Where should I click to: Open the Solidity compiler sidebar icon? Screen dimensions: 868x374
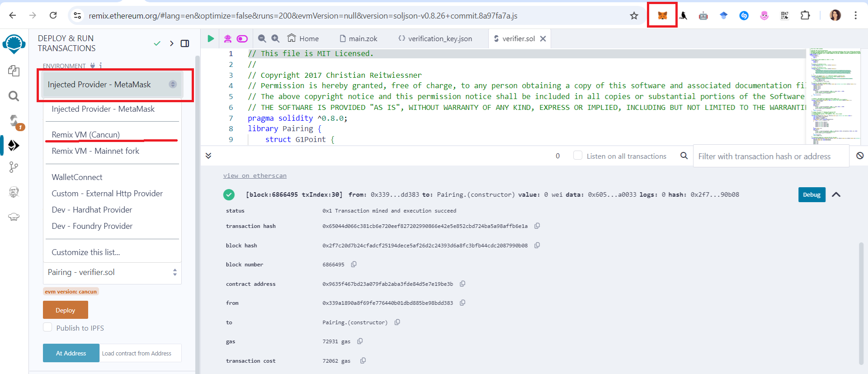(x=15, y=121)
